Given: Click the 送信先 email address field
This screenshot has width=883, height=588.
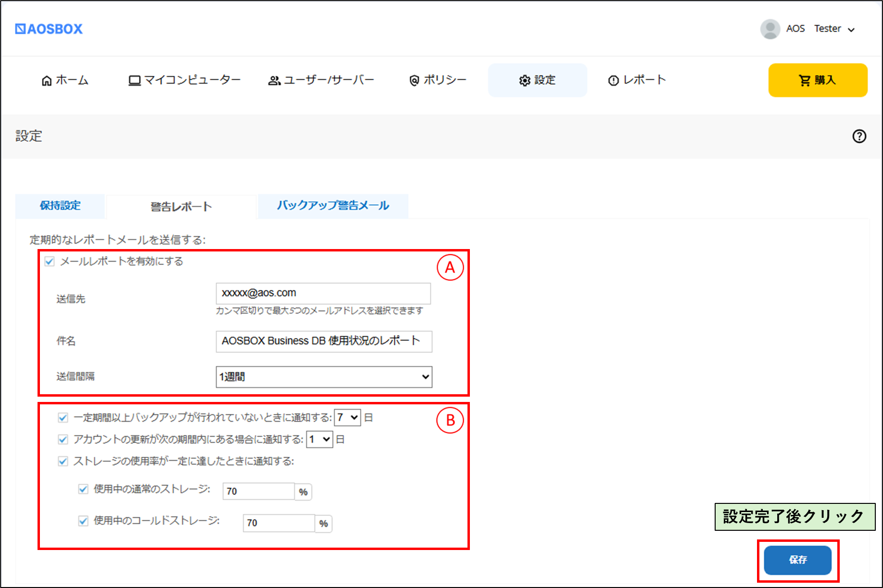Looking at the screenshot, I should click(x=323, y=293).
